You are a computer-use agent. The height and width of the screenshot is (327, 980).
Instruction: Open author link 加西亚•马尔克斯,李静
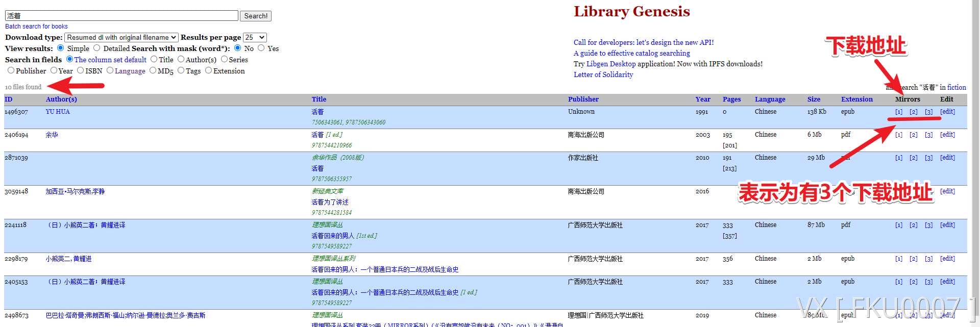(75, 191)
